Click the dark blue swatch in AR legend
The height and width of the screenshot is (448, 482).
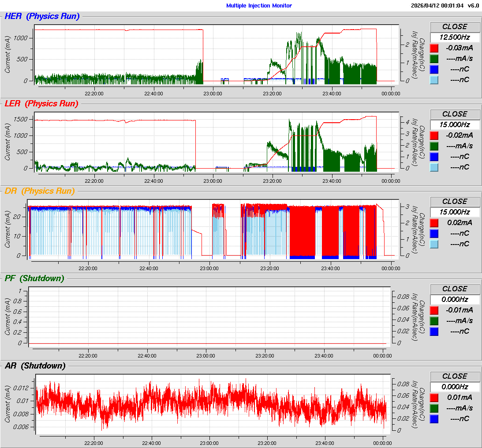(434, 419)
